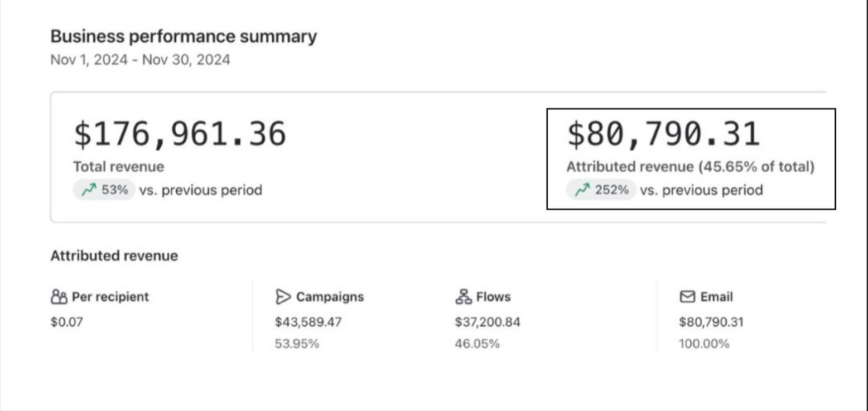Open the Flows revenue breakdown label
868x411 pixels.
(x=493, y=297)
